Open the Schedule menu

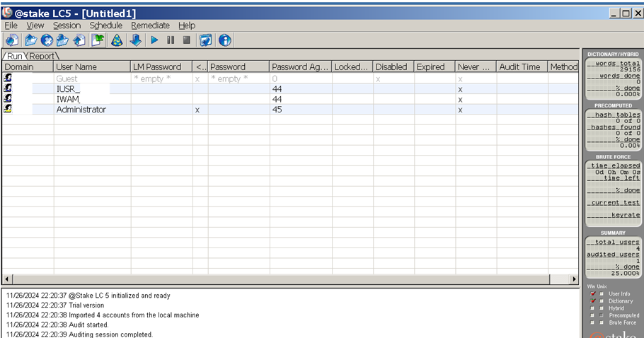tap(106, 25)
